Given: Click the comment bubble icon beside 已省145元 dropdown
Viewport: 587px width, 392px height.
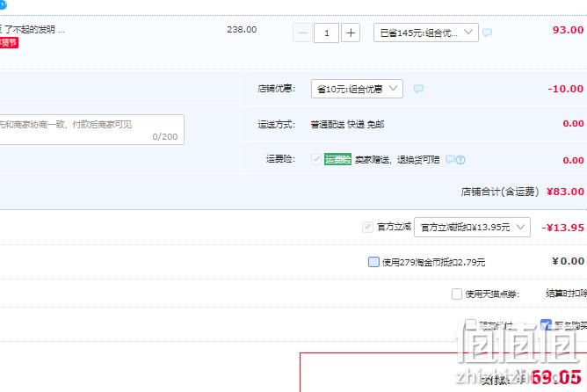Looking at the screenshot, I should 487,33.
